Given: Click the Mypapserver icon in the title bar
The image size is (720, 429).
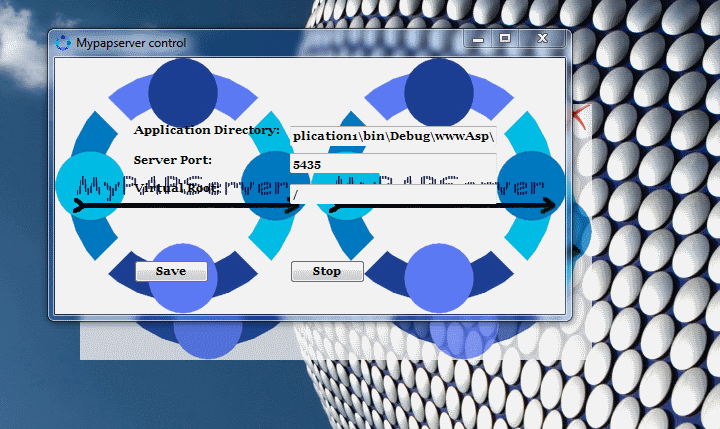Looking at the screenshot, I should click(64, 43).
